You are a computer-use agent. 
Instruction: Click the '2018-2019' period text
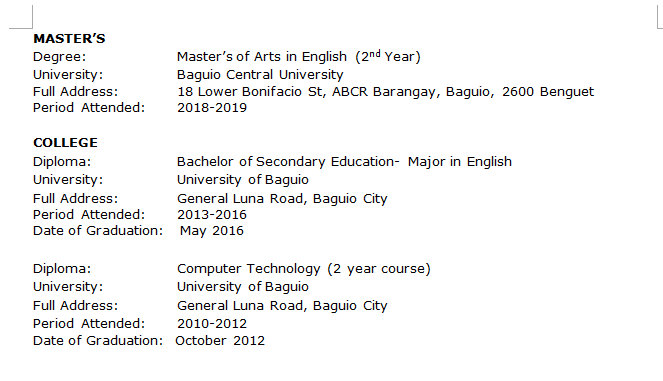(212, 108)
